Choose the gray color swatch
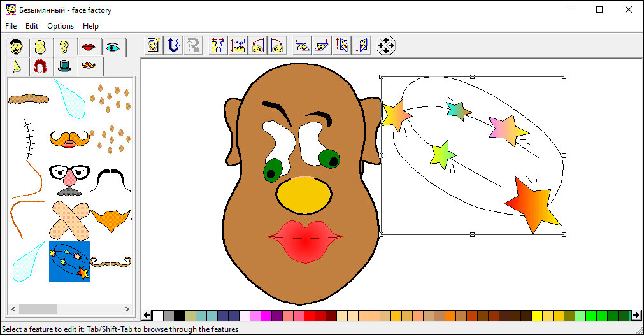Viewport: 644px width, 335px height. (x=169, y=315)
